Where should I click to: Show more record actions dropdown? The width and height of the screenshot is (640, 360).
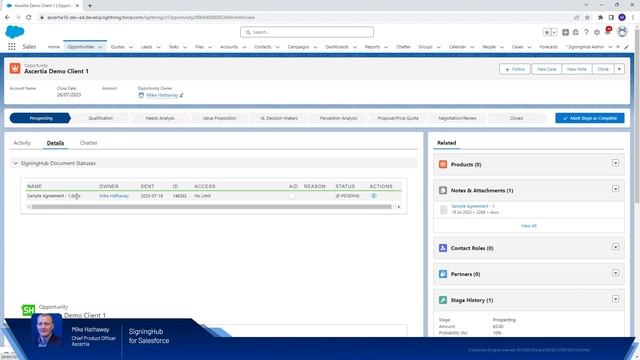[619, 69]
